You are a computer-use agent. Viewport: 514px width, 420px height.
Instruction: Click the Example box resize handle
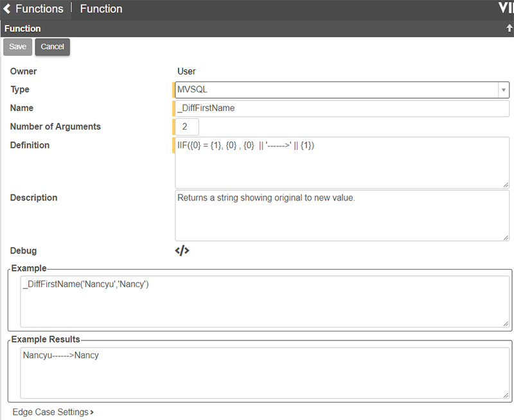(506, 324)
